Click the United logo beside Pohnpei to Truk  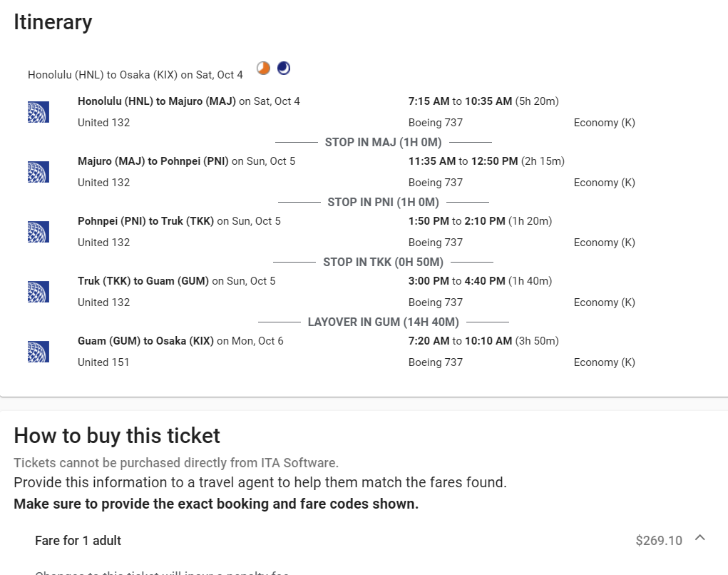pos(39,232)
